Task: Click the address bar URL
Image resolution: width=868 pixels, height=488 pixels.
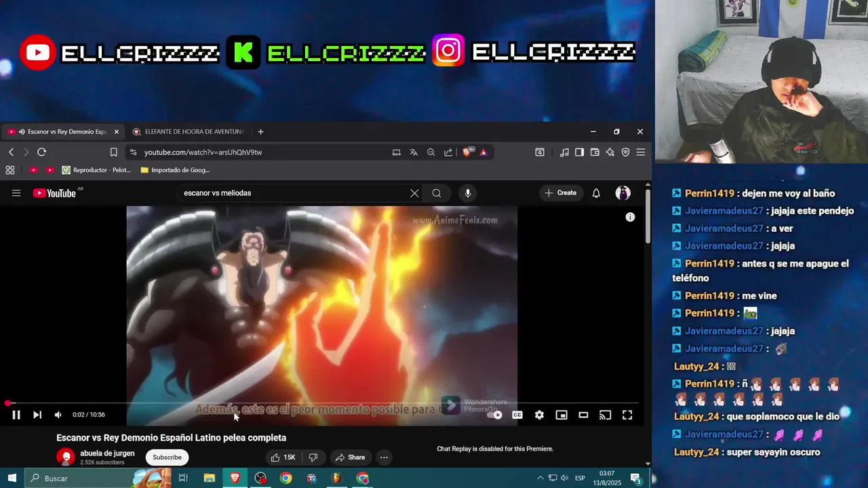Action: [203, 152]
